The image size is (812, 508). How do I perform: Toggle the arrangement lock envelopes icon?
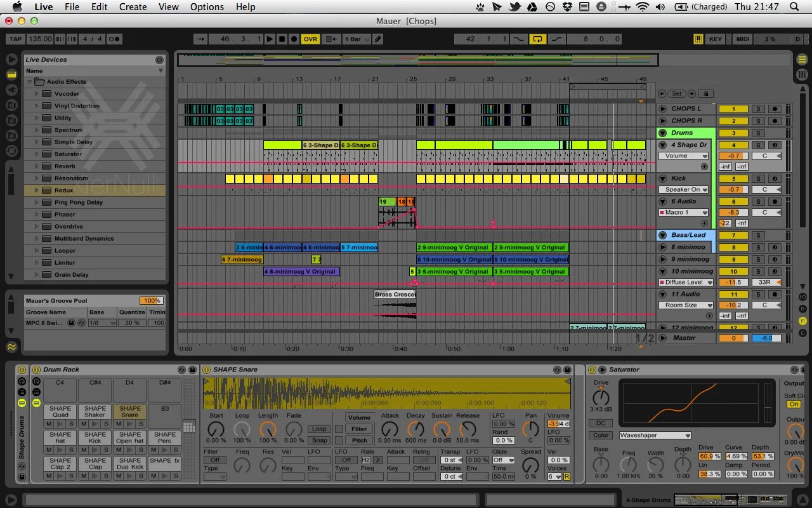705,94
